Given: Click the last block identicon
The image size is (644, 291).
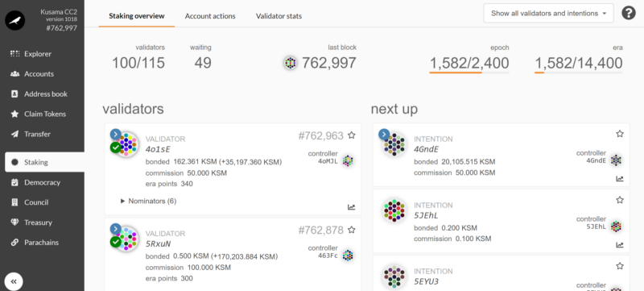Looking at the screenshot, I should point(291,63).
